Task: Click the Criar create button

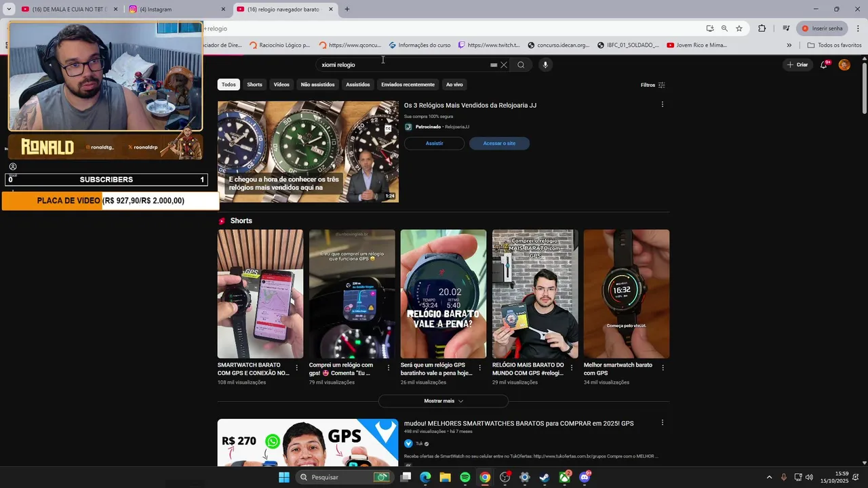Action: coord(797,65)
